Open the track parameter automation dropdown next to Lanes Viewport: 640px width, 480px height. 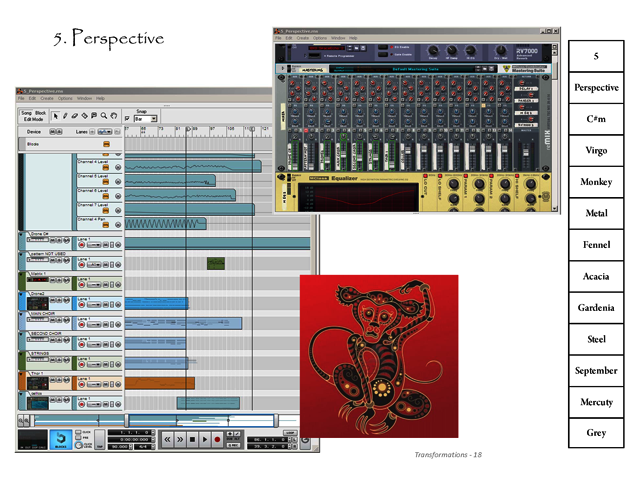[x=105, y=132]
